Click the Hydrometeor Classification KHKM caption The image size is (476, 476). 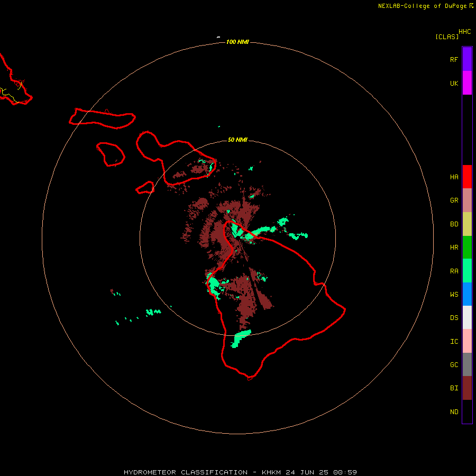point(241,472)
